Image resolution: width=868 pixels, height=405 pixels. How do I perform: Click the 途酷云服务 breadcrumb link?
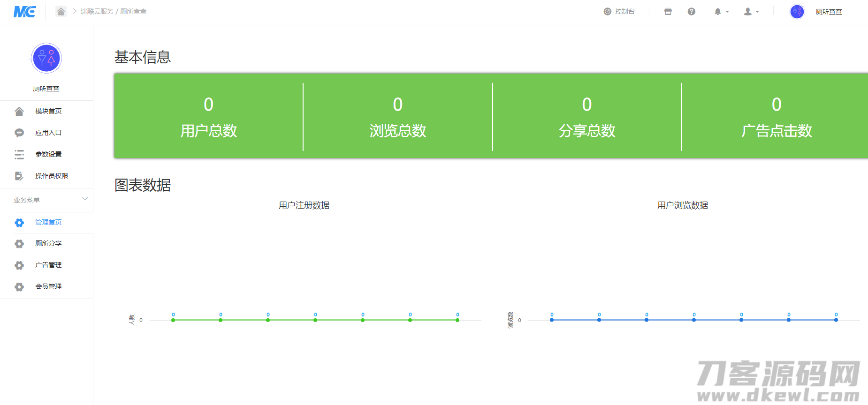point(97,11)
